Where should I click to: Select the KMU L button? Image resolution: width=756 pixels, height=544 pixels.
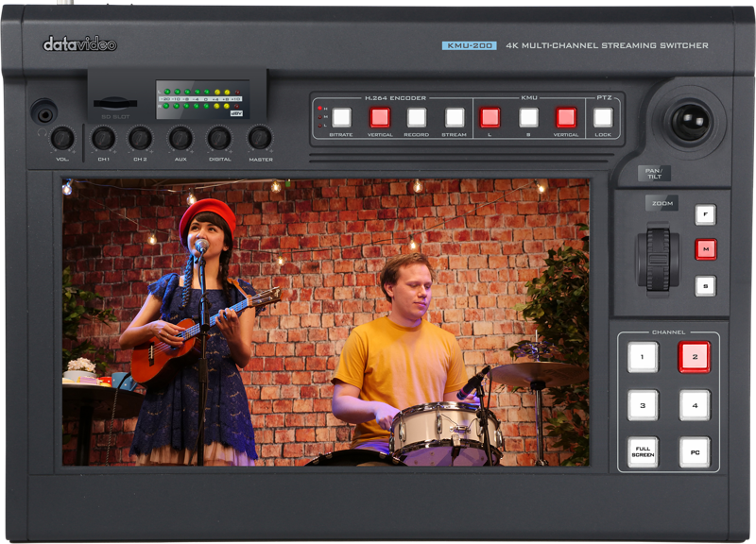(x=490, y=117)
